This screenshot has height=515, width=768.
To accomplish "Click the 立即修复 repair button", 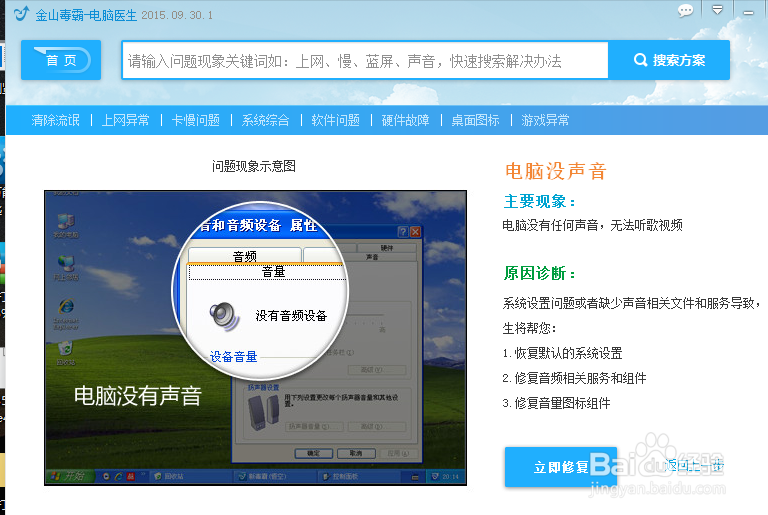I will [561, 467].
